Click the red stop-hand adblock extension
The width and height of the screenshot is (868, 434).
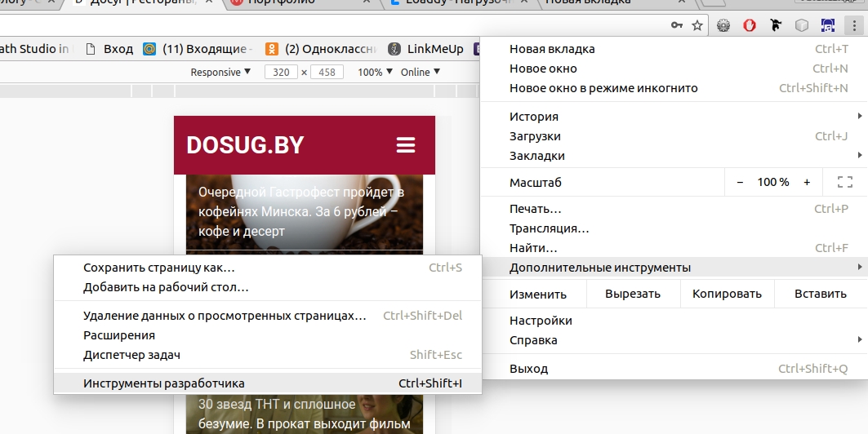(x=749, y=25)
